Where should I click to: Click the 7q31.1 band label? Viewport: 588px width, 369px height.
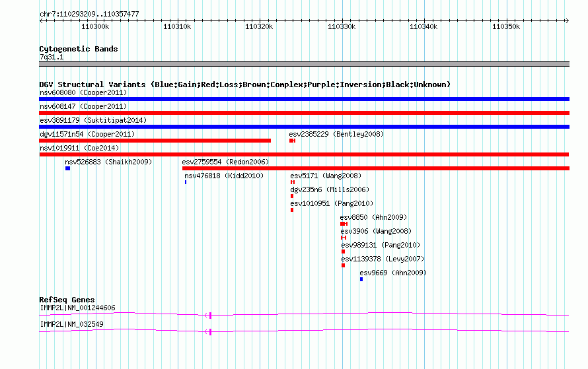click(52, 57)
